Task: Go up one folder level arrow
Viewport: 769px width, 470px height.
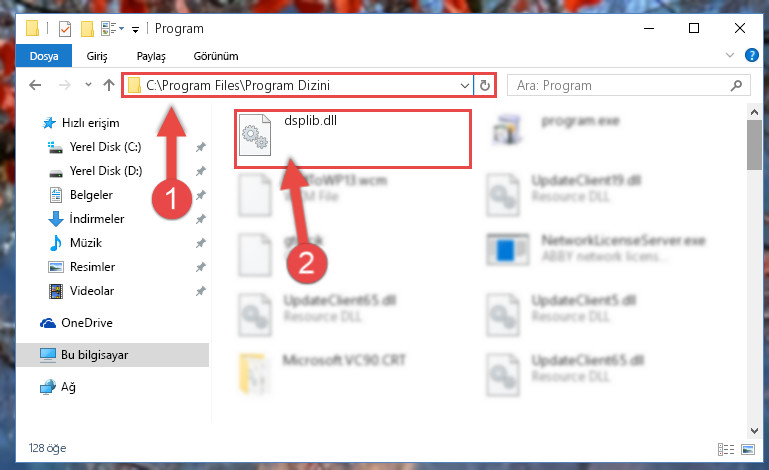Action: coord(109,85)
